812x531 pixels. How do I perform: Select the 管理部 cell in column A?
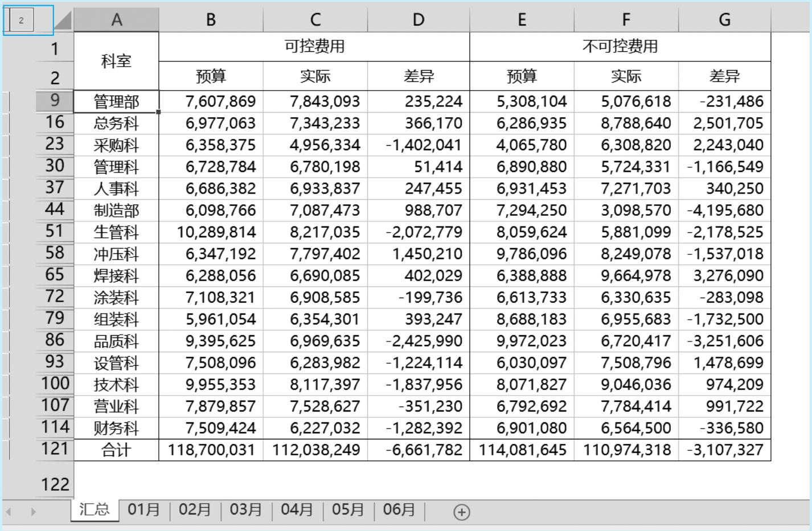pos(116,102)
